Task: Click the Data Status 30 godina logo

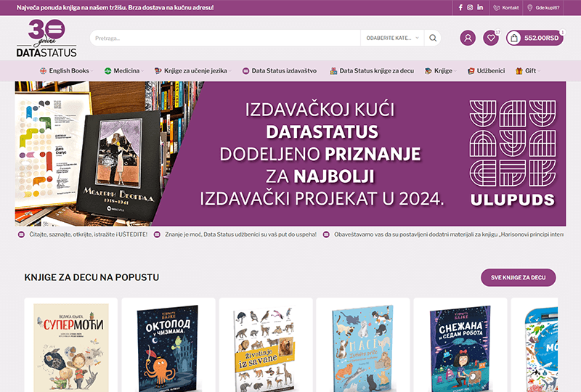Action: (46, 38)
